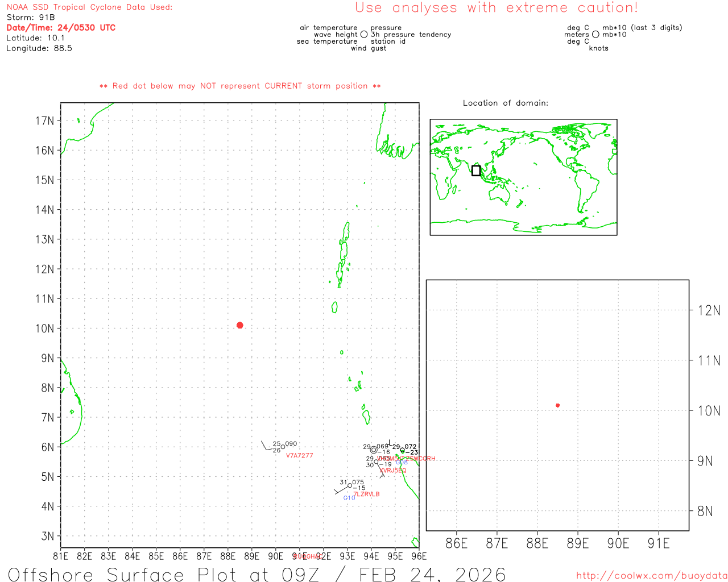Click legend label 'station id'

pos(388,41)
